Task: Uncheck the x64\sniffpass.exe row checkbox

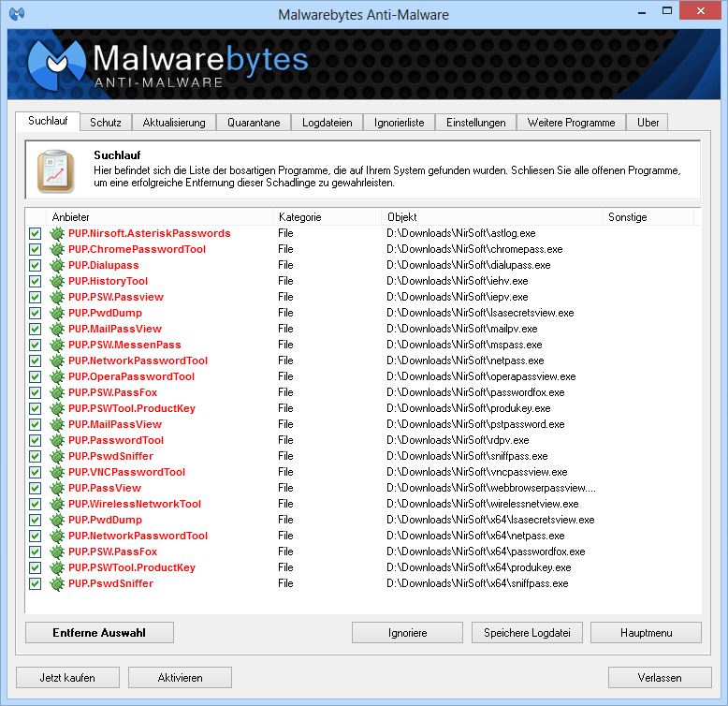Action: point(35,583)
